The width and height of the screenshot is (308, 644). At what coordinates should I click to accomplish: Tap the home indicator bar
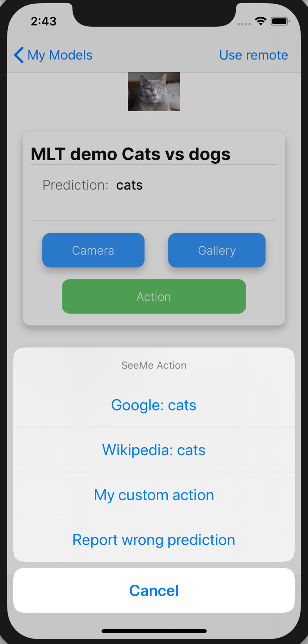pos(154,631)
